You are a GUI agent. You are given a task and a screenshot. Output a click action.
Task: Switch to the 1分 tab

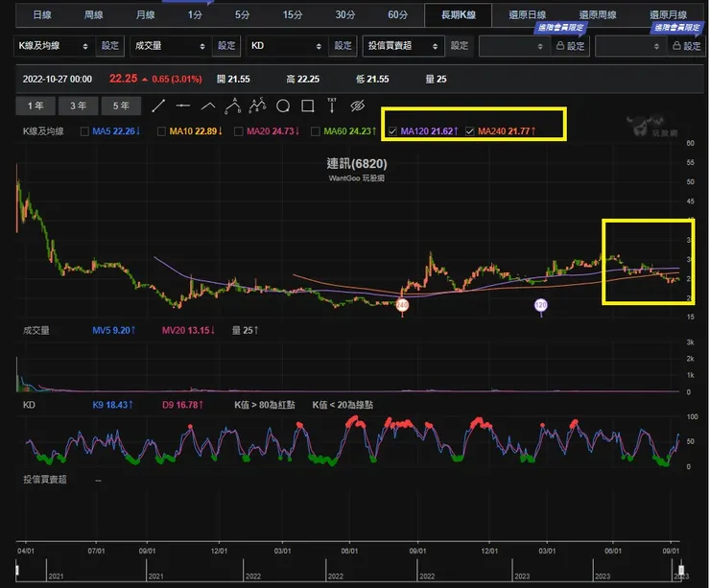195,15
